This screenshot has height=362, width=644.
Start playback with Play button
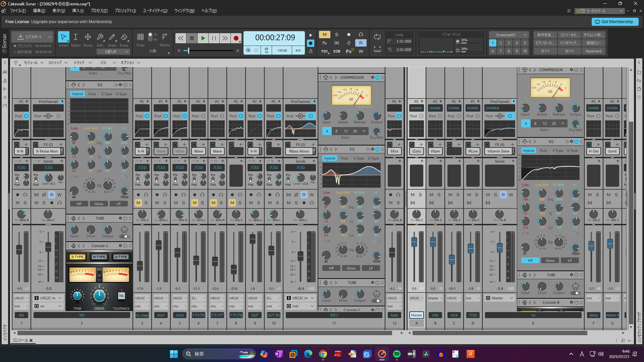click(203, 38)
